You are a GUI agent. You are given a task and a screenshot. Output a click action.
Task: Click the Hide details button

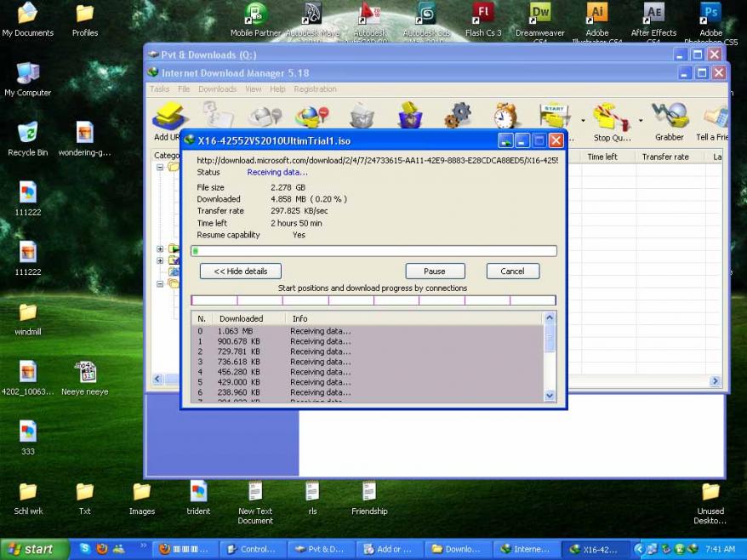tap(241, 271)
